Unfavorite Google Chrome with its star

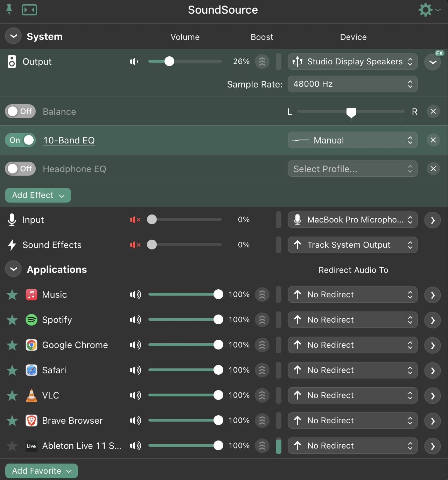pos(12,345)
